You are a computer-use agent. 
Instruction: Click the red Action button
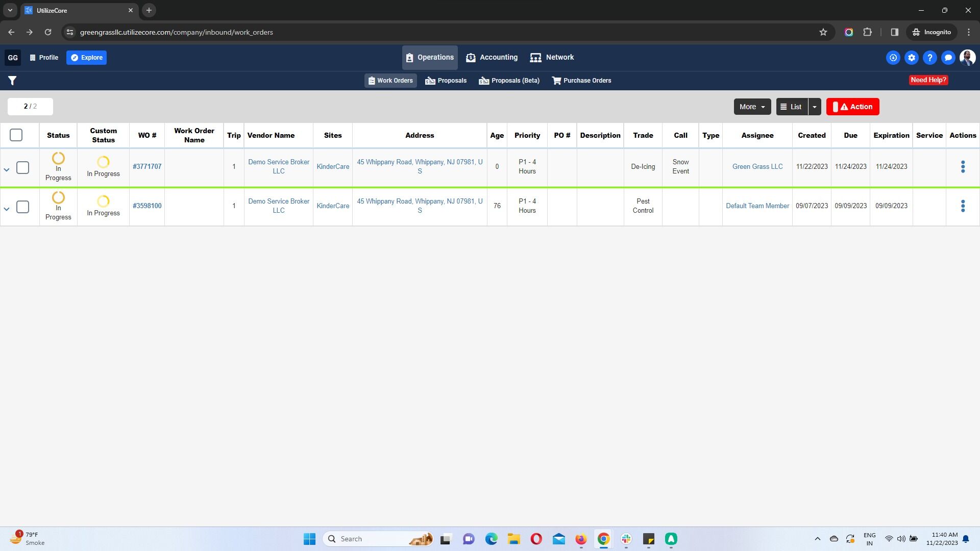[x=852, y=107]
